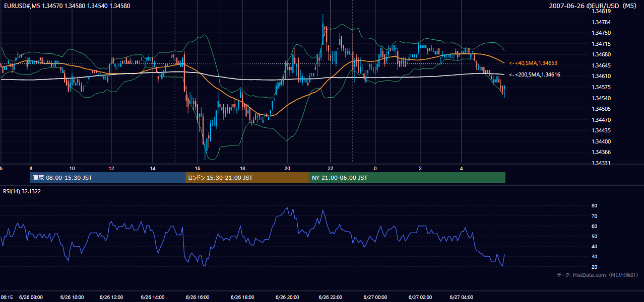Click RSI axis level 40
644x302 pixels.
(x=595, y=246)
